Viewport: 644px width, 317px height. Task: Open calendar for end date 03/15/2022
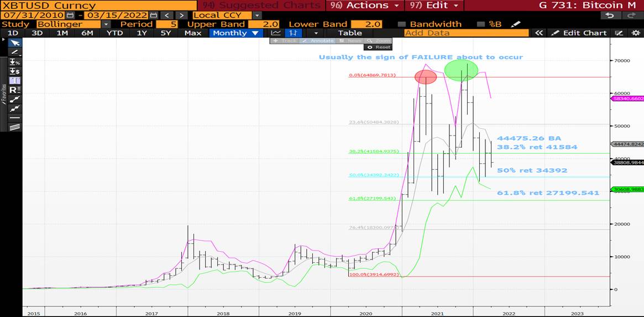pos(154,15)
